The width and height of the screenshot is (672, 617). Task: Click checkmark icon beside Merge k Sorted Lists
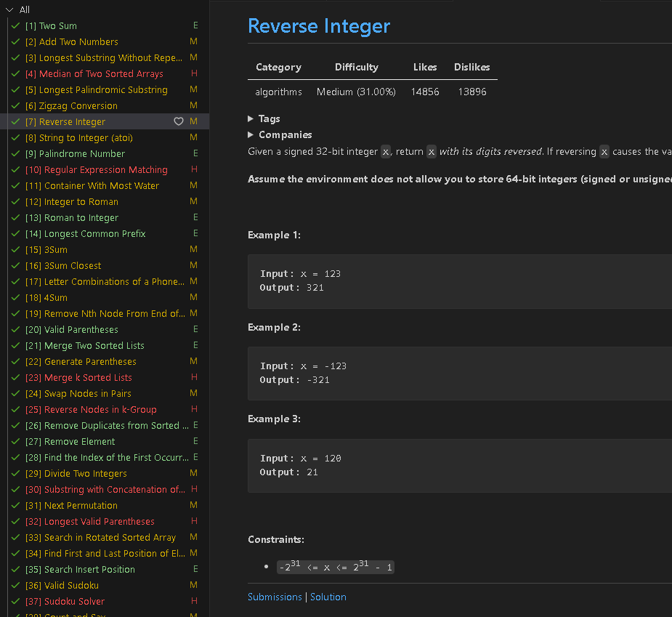point(16,378)
